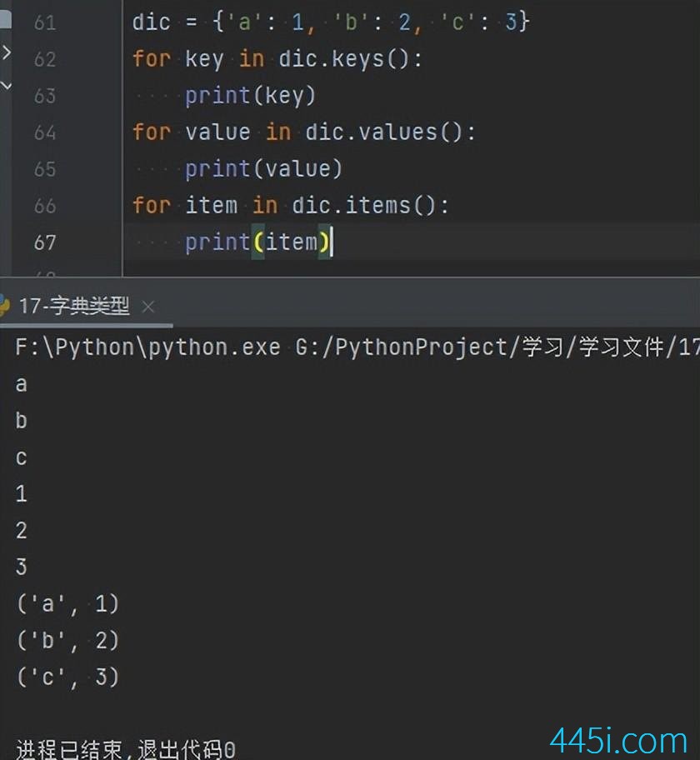Click the 进程已结束 exit code message
The height and width of the screenshot is (760, 700).
pos(126,749)
